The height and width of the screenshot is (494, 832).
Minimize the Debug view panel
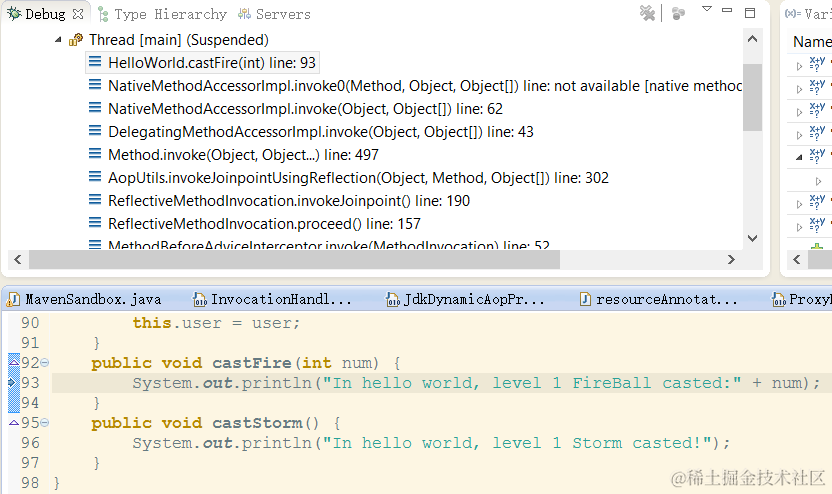tap(727, 10)
